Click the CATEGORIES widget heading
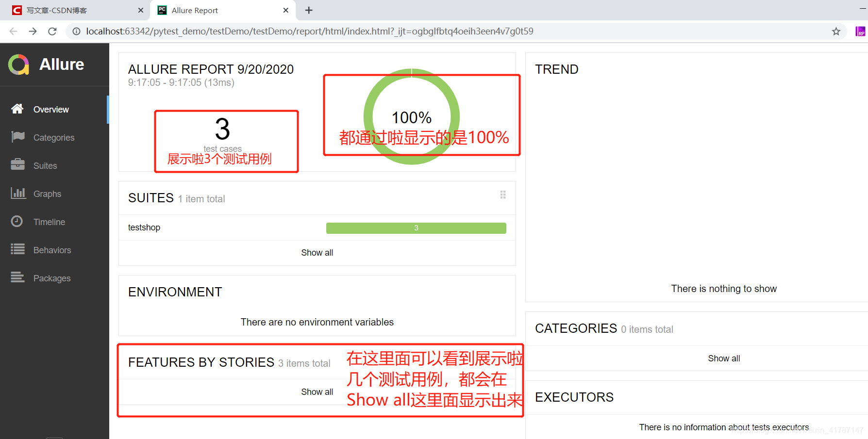 [576, 328]
